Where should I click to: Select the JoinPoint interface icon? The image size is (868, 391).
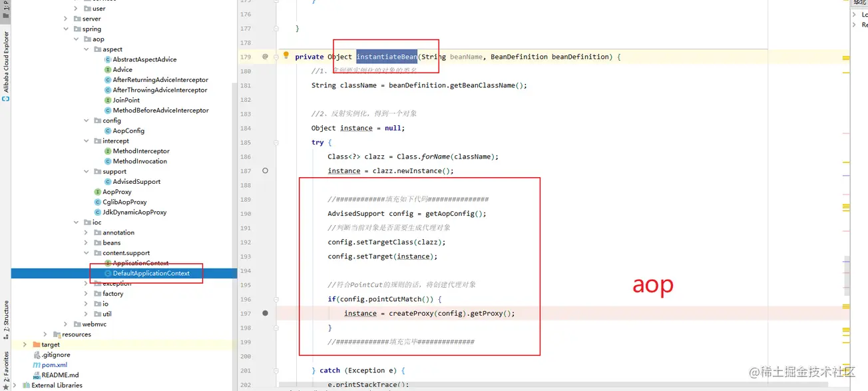click(108, 100)
